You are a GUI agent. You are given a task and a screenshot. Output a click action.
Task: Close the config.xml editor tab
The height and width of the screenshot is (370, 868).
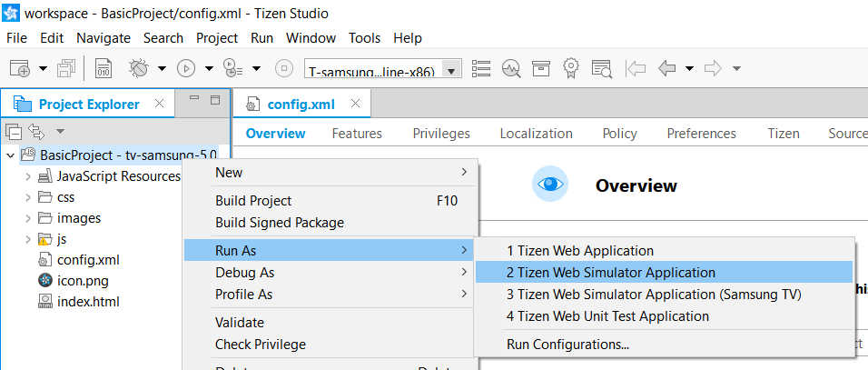click(355, 104)
